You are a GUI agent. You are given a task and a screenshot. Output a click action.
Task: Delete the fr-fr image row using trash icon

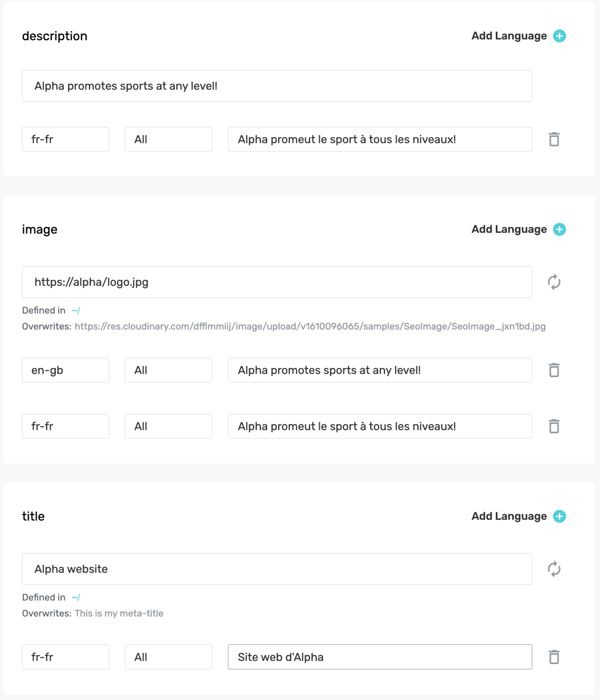(x=554, y=426)
